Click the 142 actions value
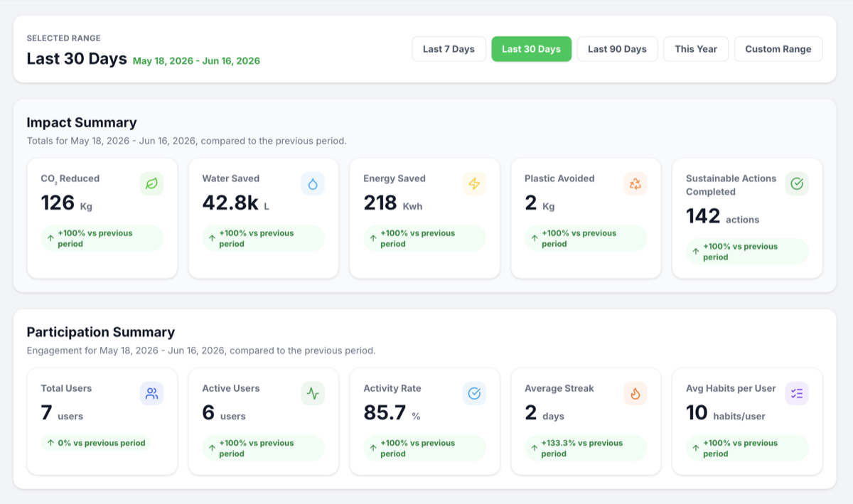 pyautogui.click(x=722, y=217)
